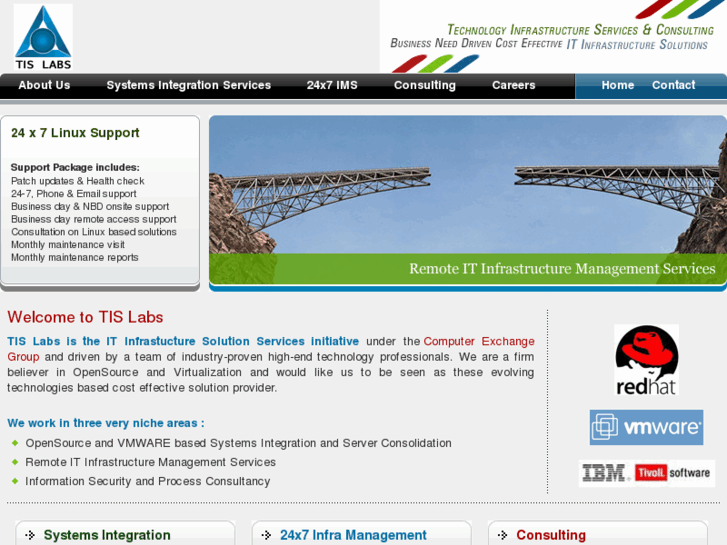Click the Welcome to TIS Labs heading

85,317
